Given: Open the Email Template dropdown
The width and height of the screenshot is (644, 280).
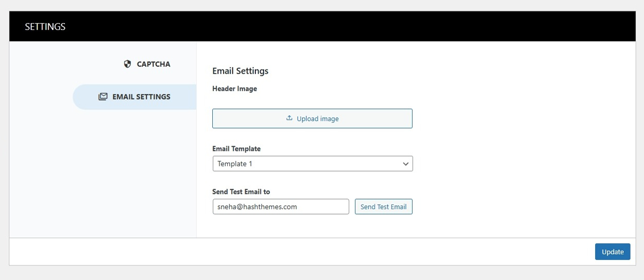Looking at the screenshot, I should [312, 164].
